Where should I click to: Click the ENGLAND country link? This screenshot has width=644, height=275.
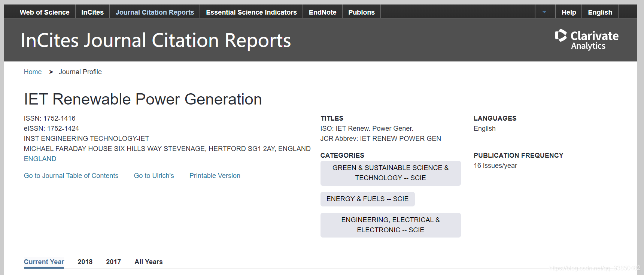[40, 159]
